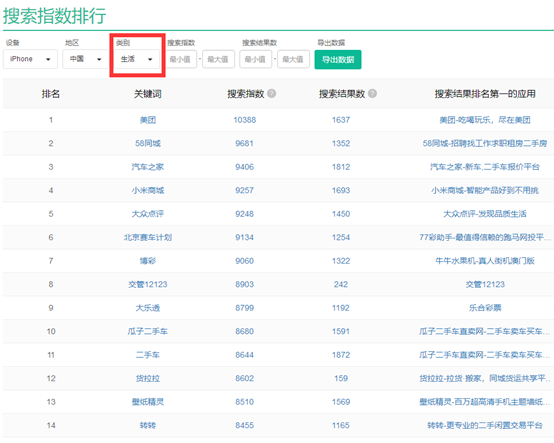Open the keyword link 小米商城
Viewport: 554px width, 443px height.
tap(148, 190)
